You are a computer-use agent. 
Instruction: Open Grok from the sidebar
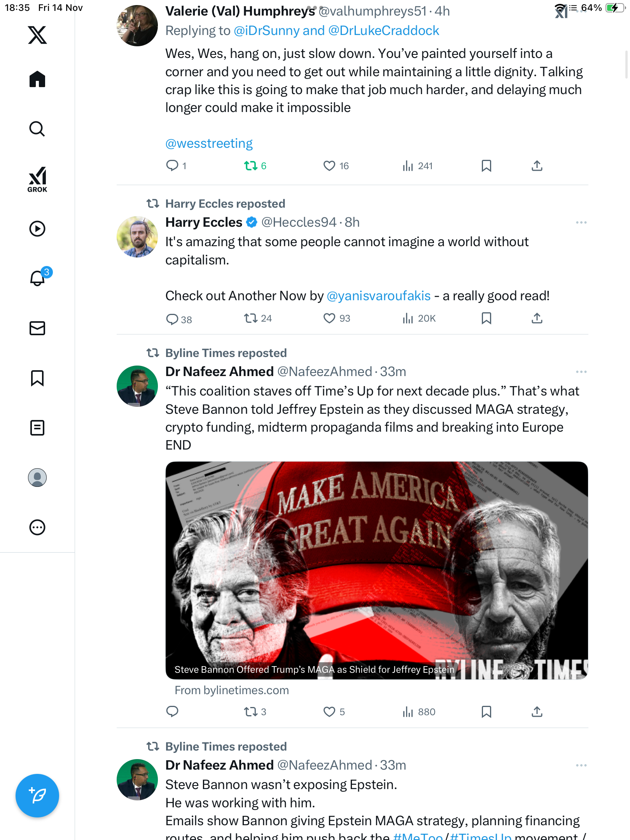[37, 179]
